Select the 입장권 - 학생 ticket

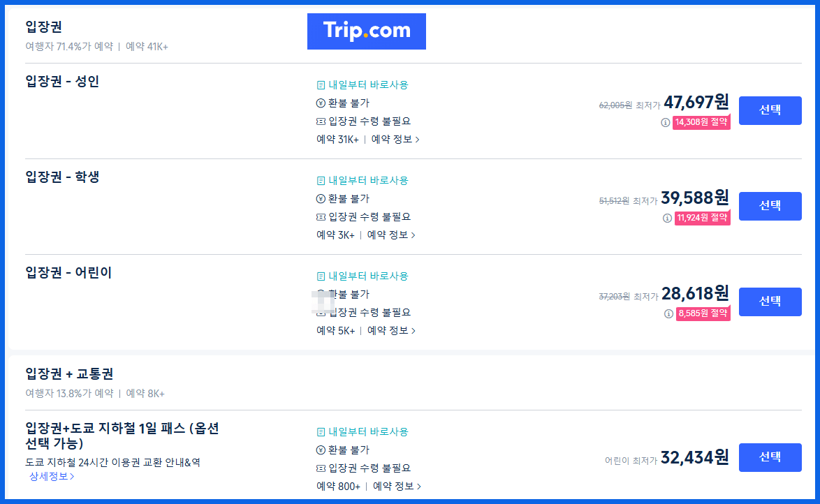click(x=770, y=206)
